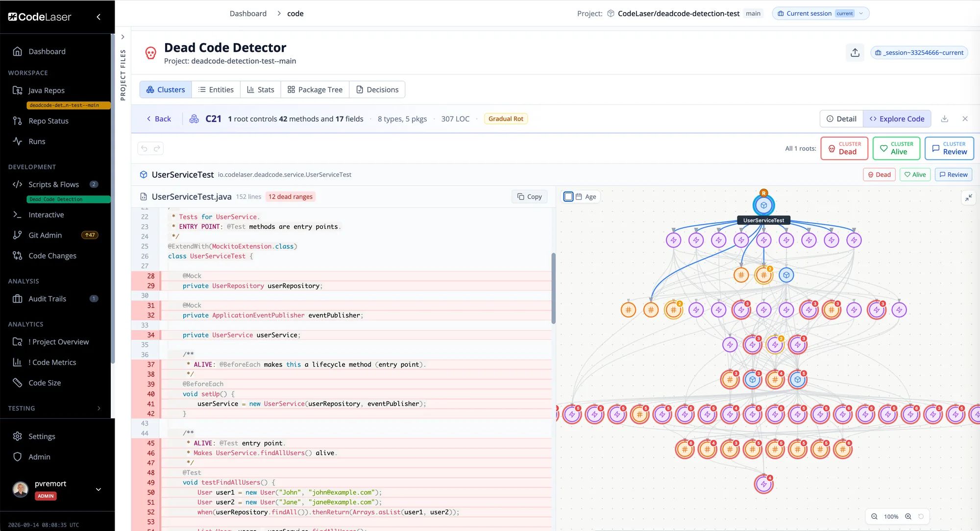Mark UserServiceTest as Alive
Image resolution: width=980 pixels, height=531 pixels.
[x=915, y=175]
